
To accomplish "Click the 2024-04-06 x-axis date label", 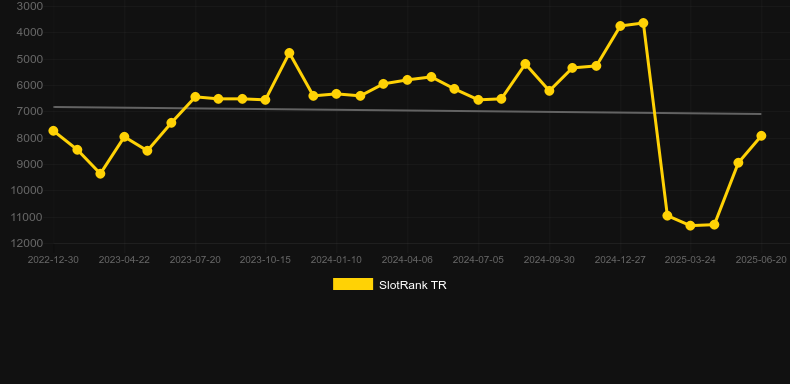I will 407,260.
